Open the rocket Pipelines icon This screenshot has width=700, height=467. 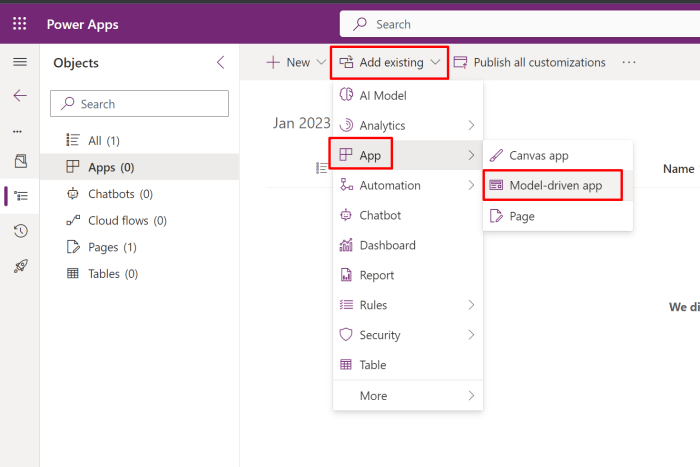tap(21, 266)
